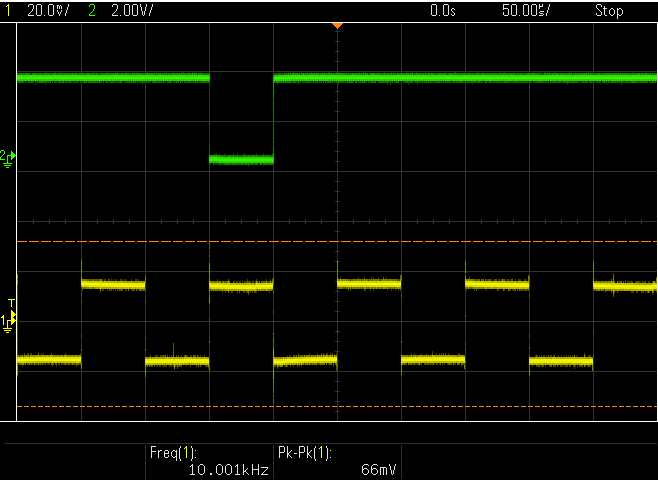This screenshot has height=480, width=658.
Task: Select channel 1 yellow ground reference indicator
Action: tap(8, 324)
